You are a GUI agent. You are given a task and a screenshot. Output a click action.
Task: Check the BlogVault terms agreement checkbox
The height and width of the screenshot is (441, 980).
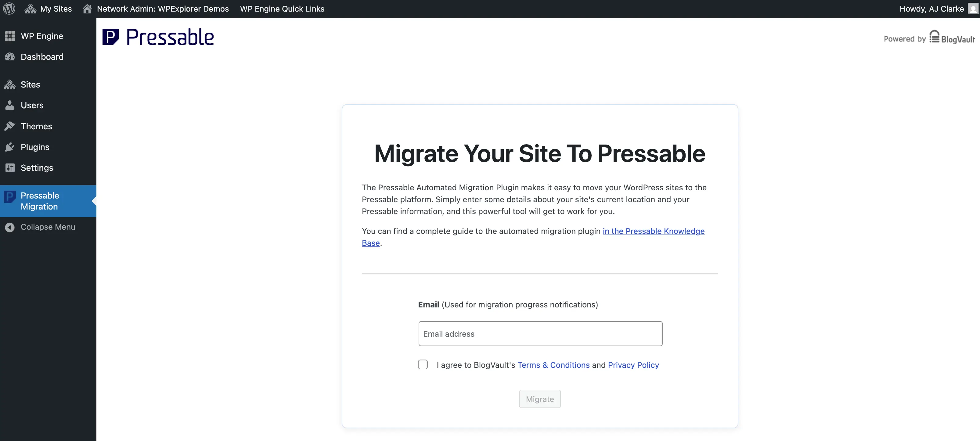pyautogui.click(x=423, y=364)
